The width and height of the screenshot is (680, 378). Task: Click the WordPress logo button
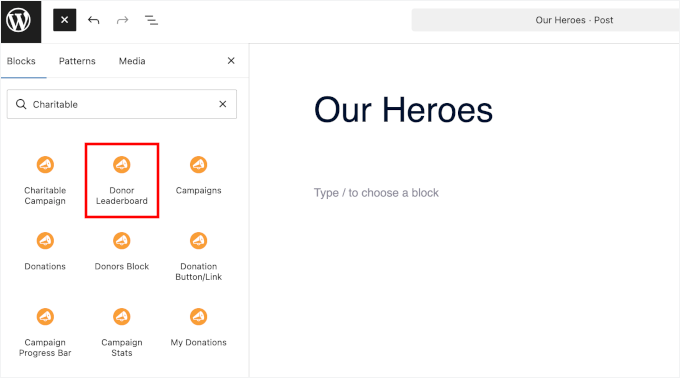[x=21, y=21]
